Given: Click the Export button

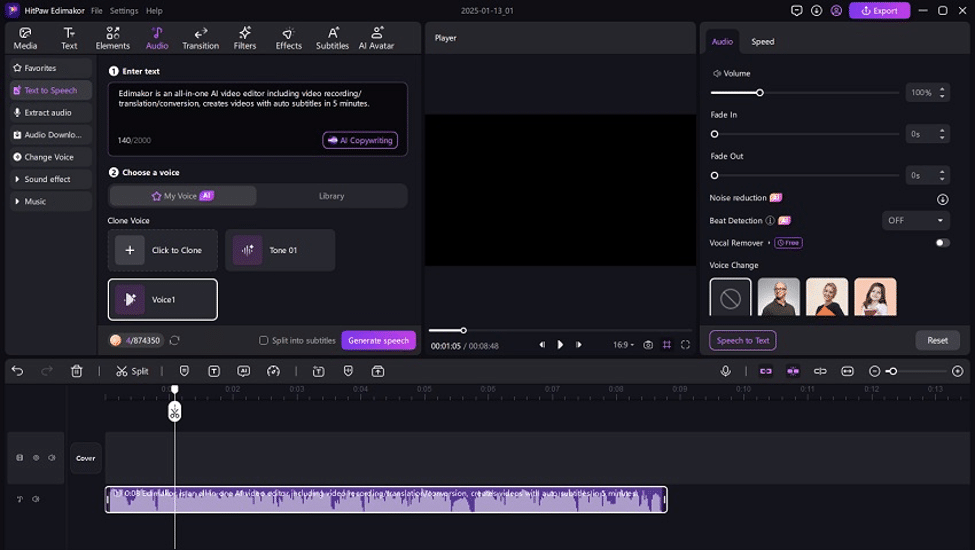Looking at the screenshot, I should [879, 11].
